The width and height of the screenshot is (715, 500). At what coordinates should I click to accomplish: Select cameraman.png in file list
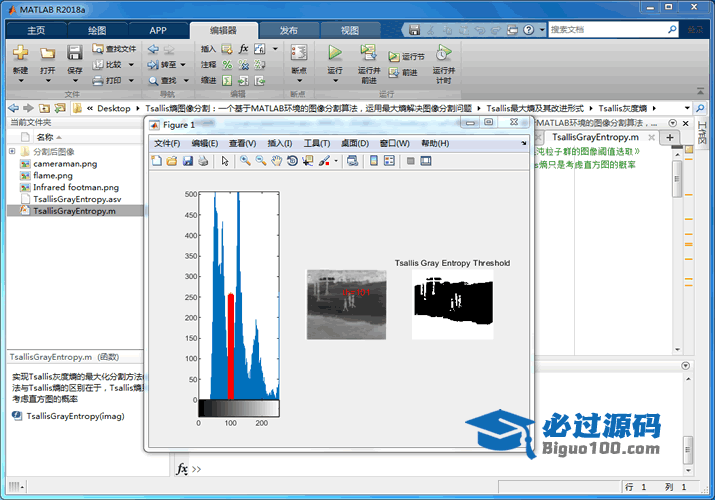tap(65, 164)
